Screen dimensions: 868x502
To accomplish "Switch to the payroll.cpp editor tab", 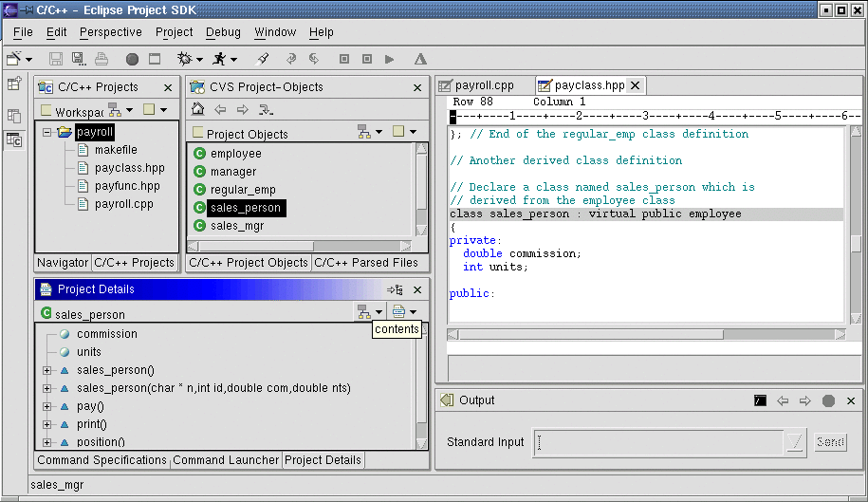I will click(x=483, y=85).
